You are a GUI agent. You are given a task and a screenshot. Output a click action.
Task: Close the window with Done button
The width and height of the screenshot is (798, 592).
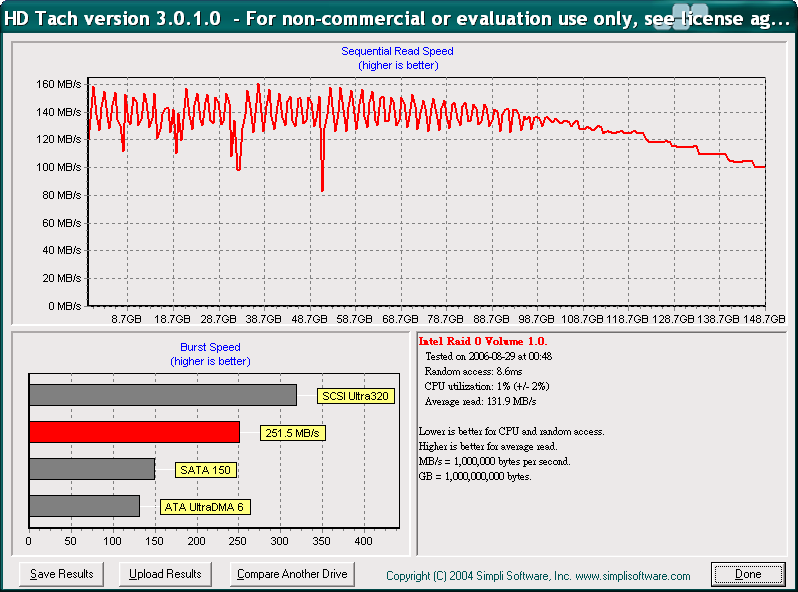pyautogui.click(x=748, y=574)
